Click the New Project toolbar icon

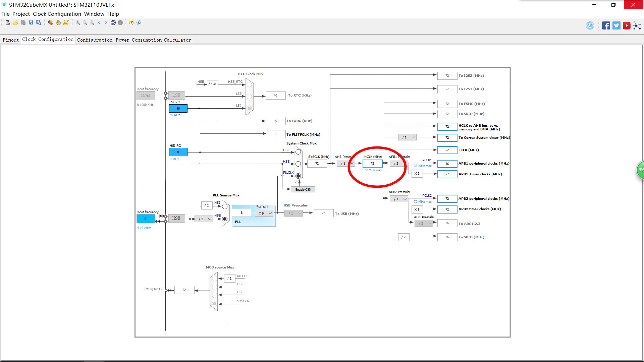(8, 22)
